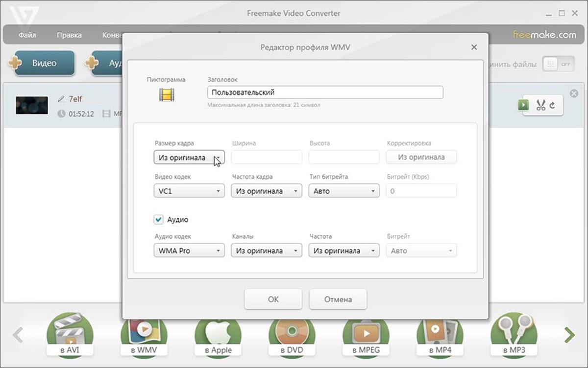Click the green play preview icon for 7elf
The width and height of the screenshot is (588, 368).
click(x=524, y=105)
